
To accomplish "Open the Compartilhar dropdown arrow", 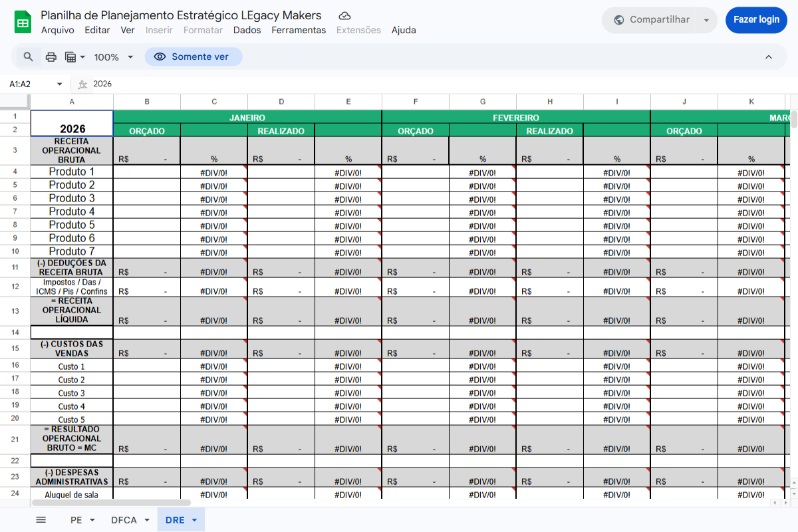I will pos(706,20).
